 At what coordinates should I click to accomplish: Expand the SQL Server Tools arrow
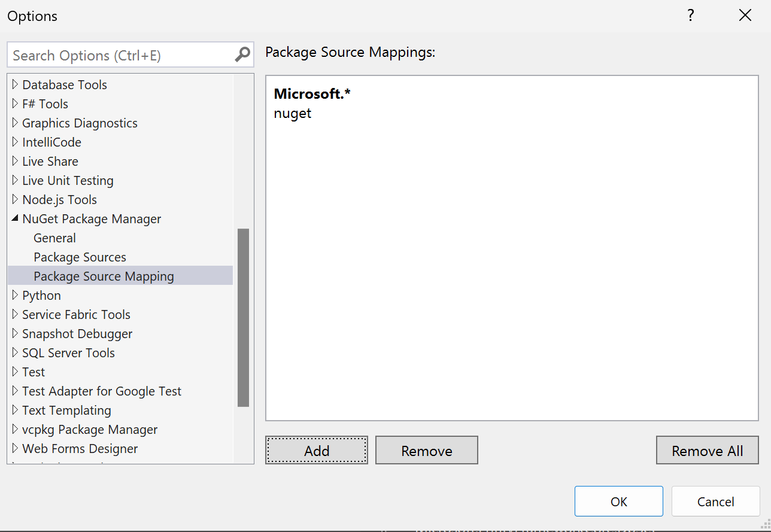(15, 353)
